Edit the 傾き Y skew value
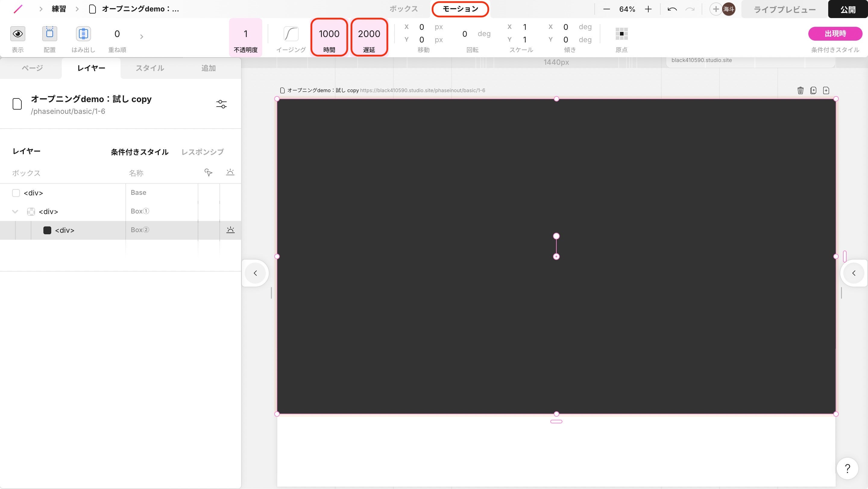868x489 pixels. click(x=566, y=40)
